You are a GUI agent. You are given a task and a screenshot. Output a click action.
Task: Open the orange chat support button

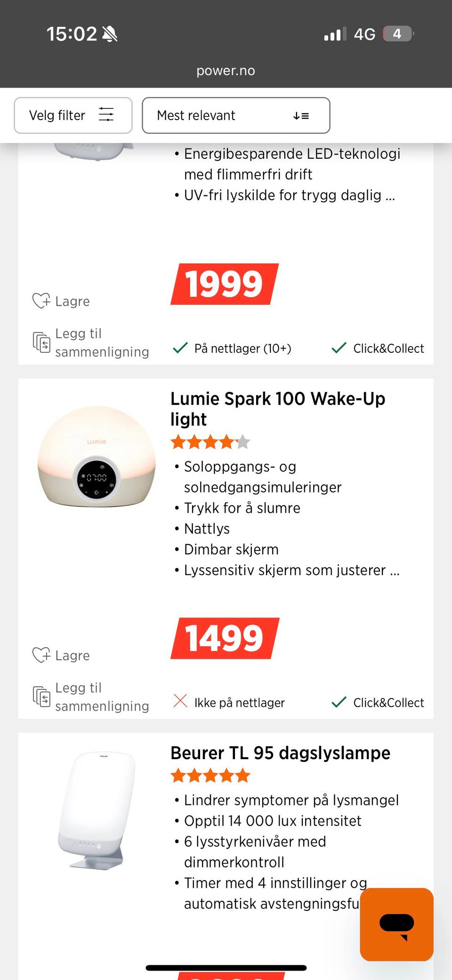pos(396,924)
